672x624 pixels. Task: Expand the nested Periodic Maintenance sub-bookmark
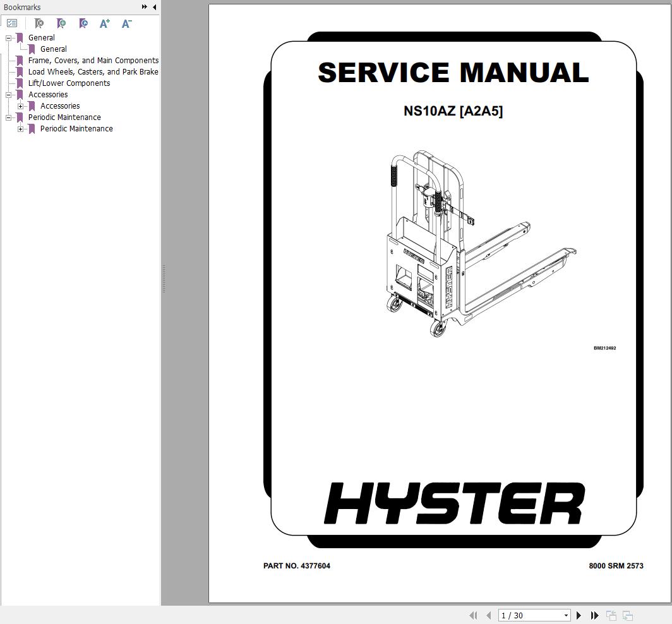[x=21, y=129]
